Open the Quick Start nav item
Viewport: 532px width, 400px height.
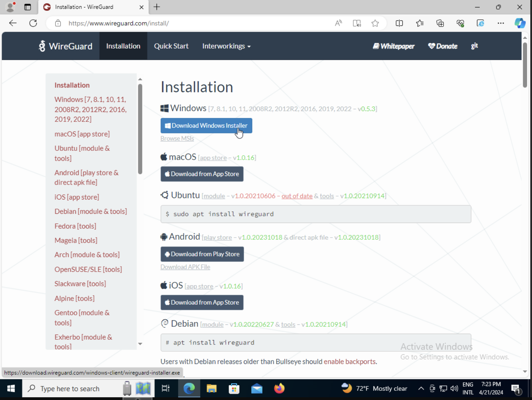coord(171,46)
